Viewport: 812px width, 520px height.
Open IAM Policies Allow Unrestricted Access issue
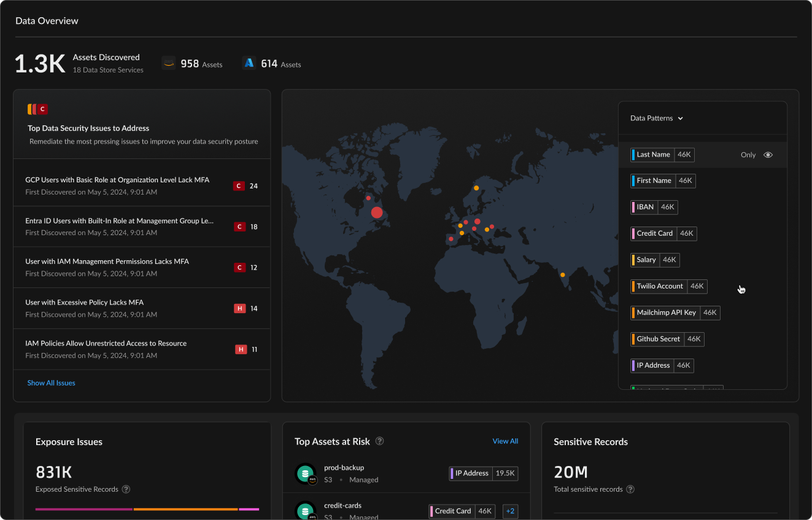point(142,349)
